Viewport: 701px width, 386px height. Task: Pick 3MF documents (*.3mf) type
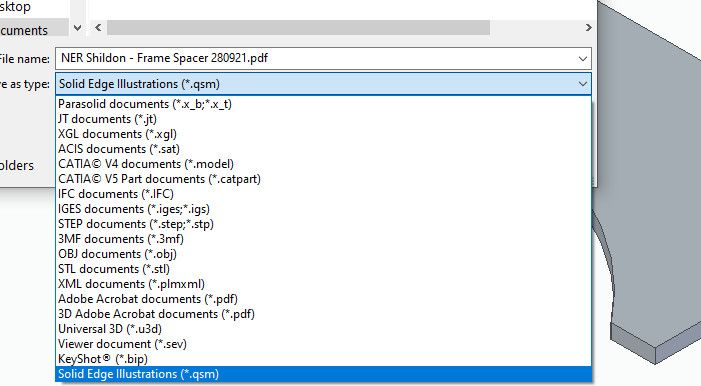(x=323, y=239)
